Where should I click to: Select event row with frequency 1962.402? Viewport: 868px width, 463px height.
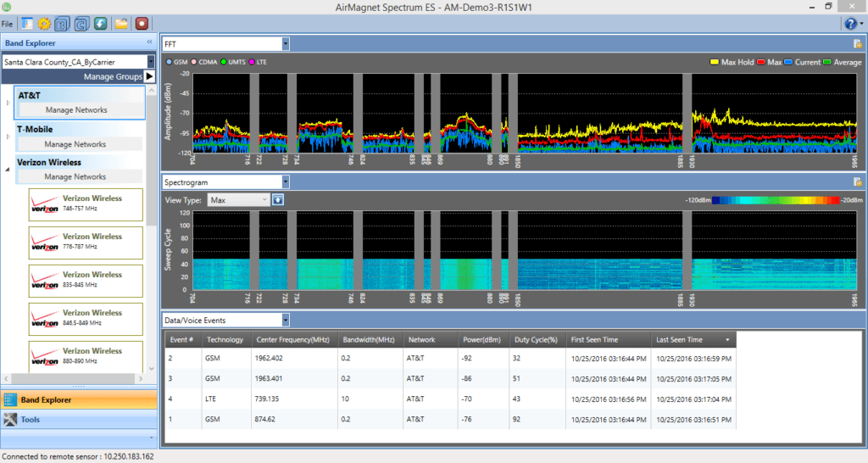click(x=450, y=359)
